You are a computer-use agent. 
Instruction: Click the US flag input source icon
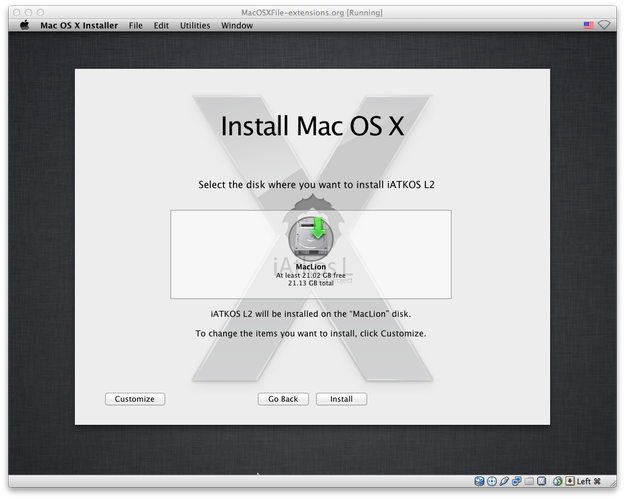pyautogui.click(x=588, y=25)
